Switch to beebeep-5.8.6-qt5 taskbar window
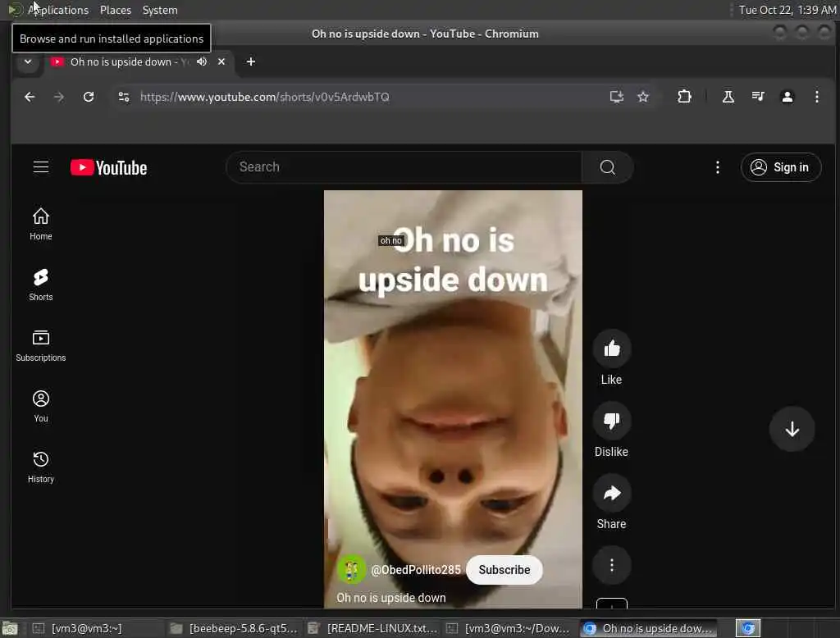 point(234,628)
